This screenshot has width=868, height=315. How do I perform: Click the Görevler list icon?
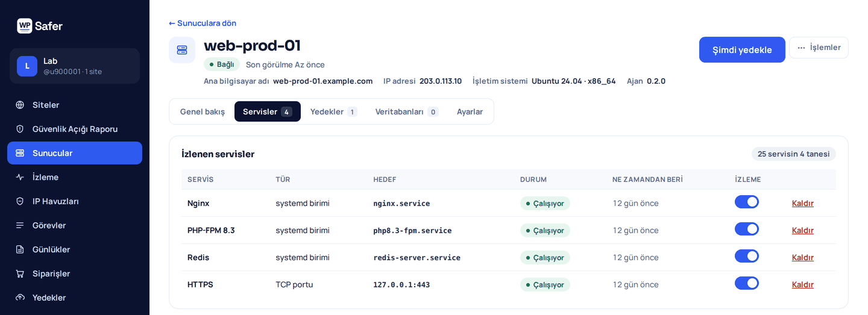click(20, 225)
